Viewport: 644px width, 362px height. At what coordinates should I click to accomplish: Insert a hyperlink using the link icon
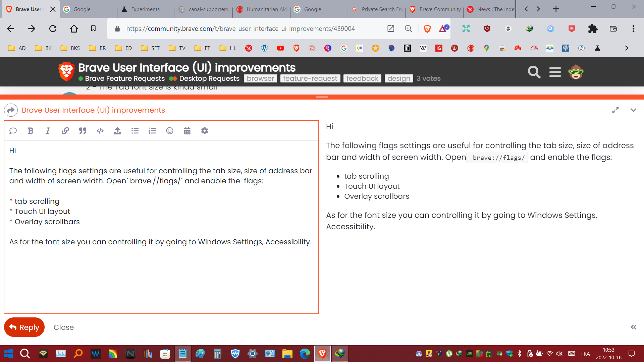click(x=65, y=131)
